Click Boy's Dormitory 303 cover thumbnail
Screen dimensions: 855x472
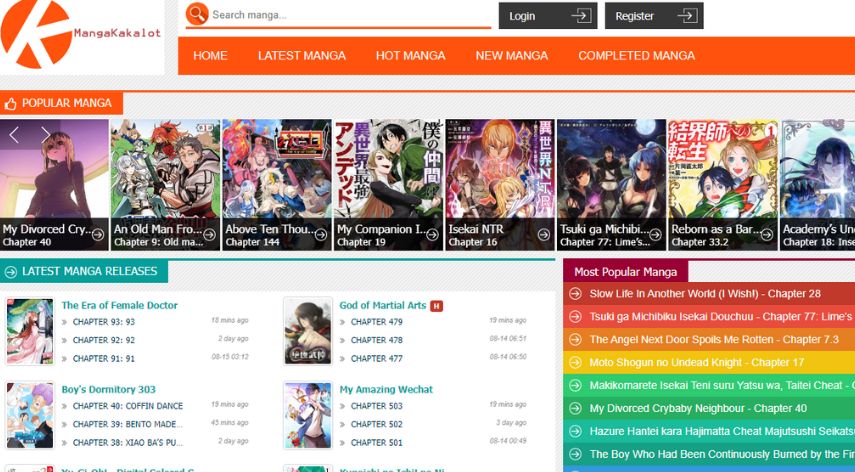30,415
